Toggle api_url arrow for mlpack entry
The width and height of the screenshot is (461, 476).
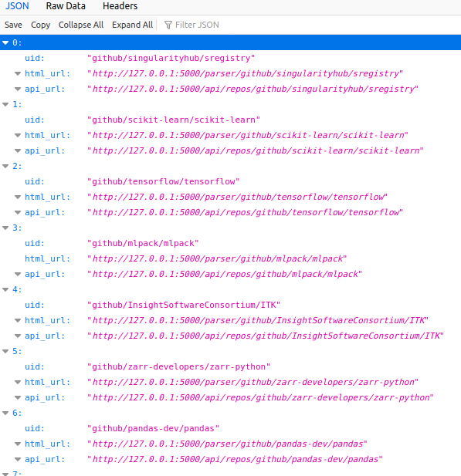point(18,274)
